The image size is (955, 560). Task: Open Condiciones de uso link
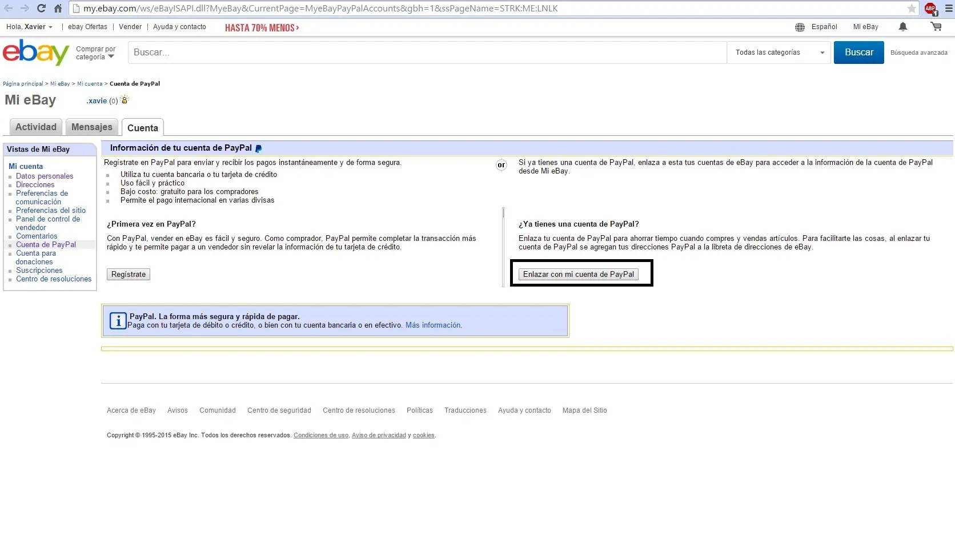pos(321,436)
